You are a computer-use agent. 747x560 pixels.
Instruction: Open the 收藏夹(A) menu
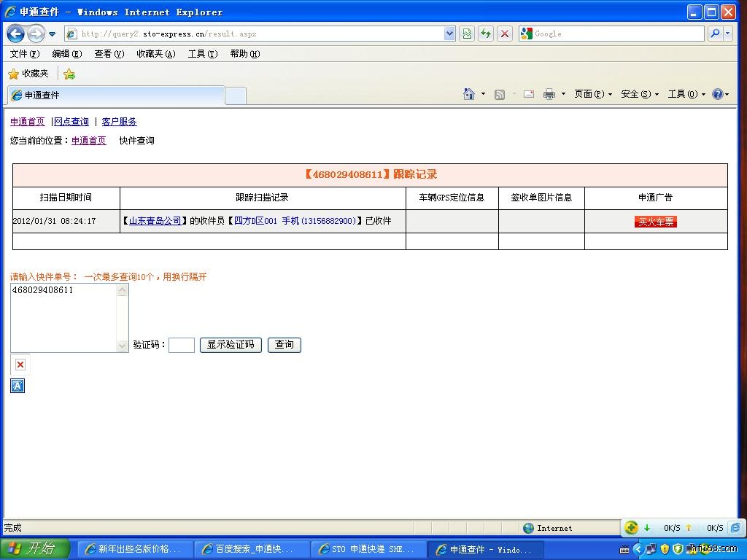pyautogui.click(x=155, y=54)
